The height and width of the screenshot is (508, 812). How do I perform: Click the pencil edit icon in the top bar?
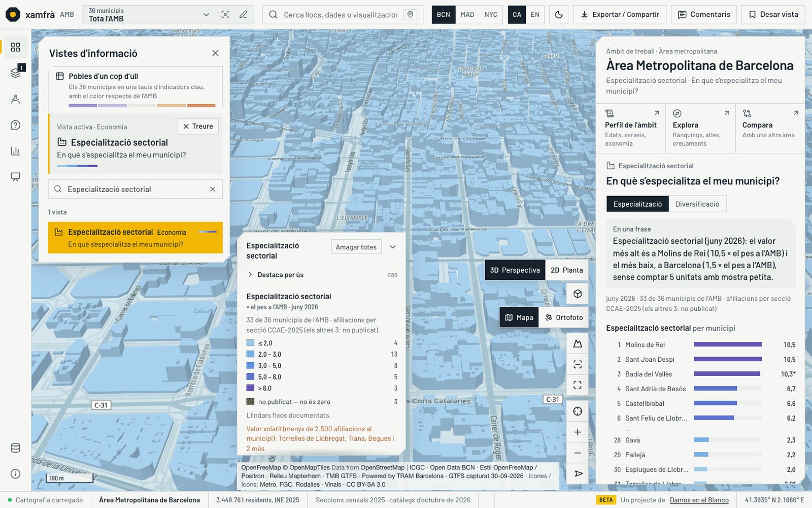coord(244,15)
